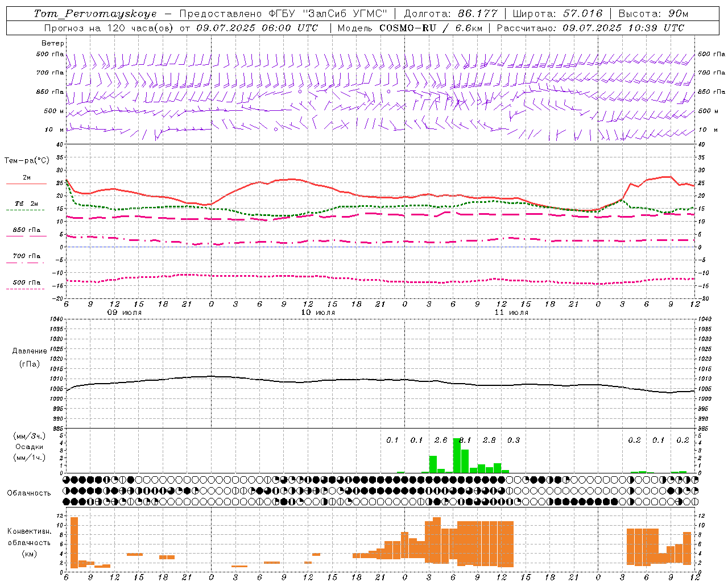Click the 2.6 precipitation amount
Screen dimensions: 728x582
(x=441, y=440)
